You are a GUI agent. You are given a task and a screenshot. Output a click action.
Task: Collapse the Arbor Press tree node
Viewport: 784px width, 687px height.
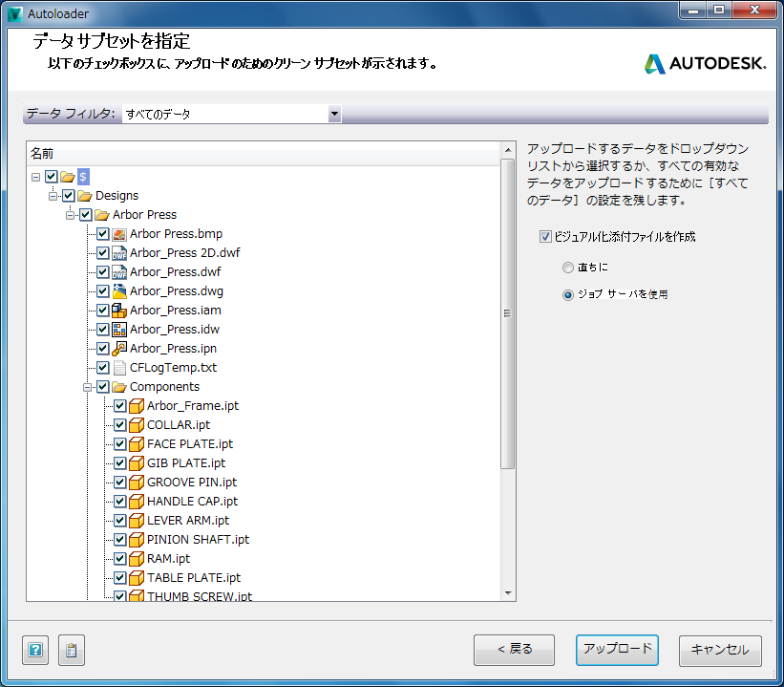(x=70, y=215)
